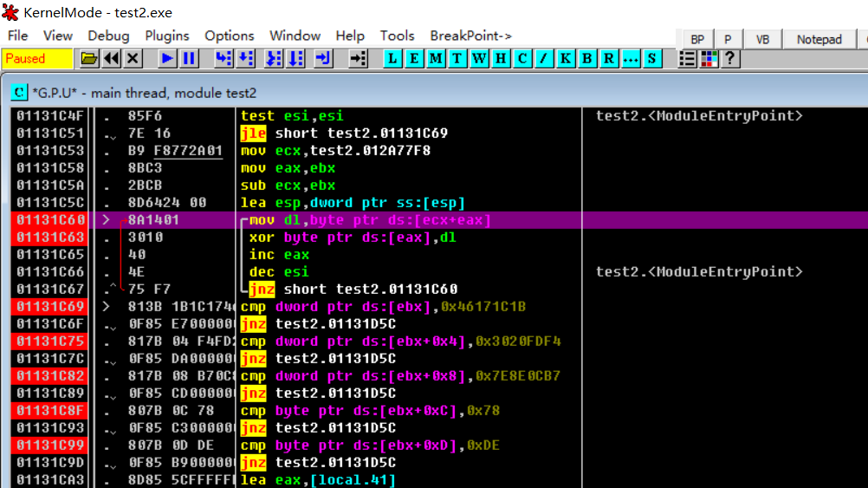Open the appearance colors icon in the toolbar

[x=709, y=59]
